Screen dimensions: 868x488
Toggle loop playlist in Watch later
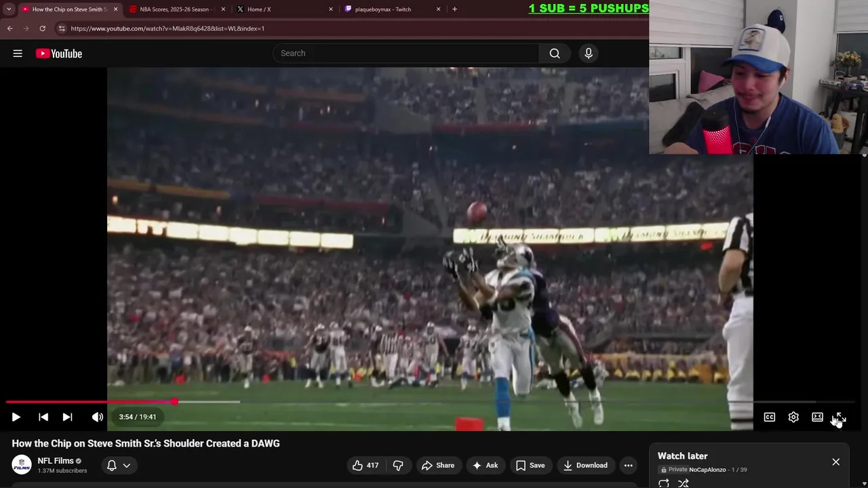pyautogui.click(x=664, y=483)
